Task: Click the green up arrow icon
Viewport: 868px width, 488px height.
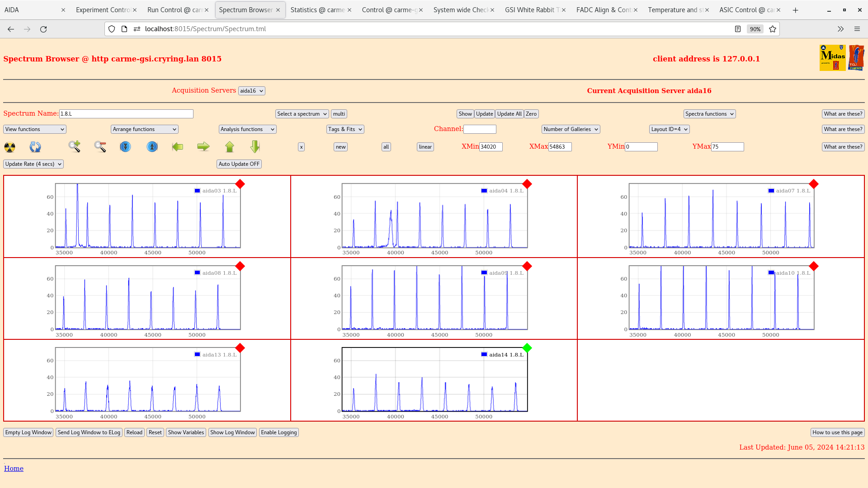Action: [230, 147]
